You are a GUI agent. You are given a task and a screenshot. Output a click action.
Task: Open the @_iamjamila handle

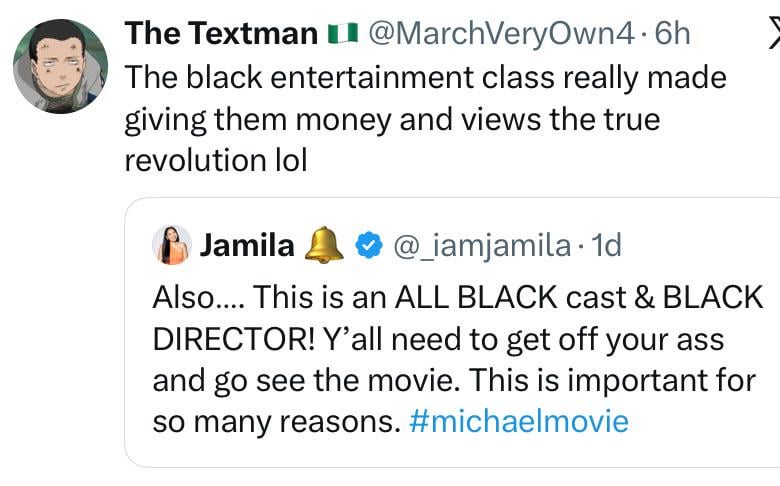point(478,245)
